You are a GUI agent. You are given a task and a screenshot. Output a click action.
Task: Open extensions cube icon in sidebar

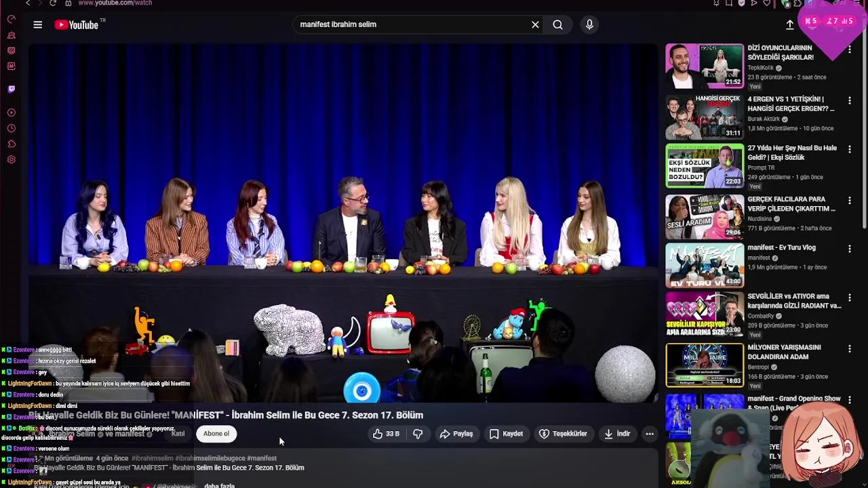(11, 144)
